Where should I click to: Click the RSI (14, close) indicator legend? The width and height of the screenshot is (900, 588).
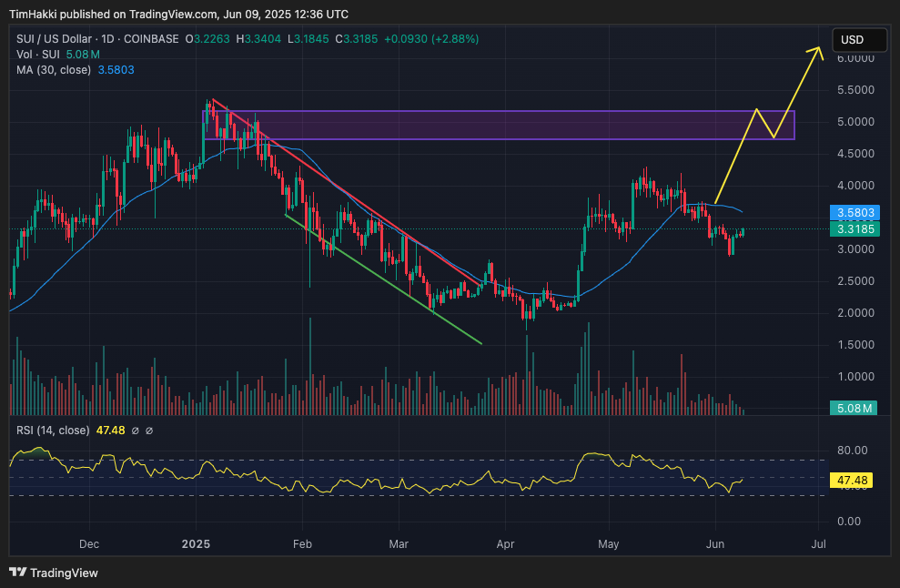click(x=53, y=431)
